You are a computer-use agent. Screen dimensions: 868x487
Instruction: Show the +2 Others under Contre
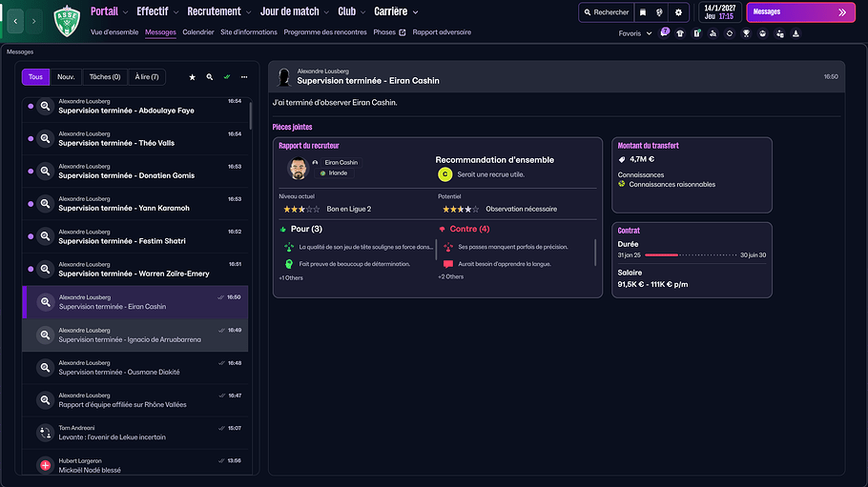pyautogui.click(x=450, y=277)
